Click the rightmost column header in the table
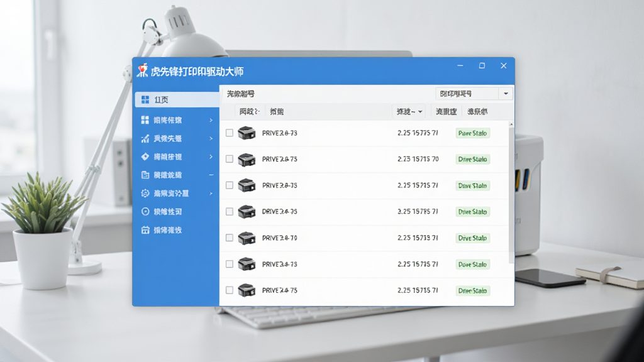The height and width of the screenshot is (362, 644). [x=477, y=112]
